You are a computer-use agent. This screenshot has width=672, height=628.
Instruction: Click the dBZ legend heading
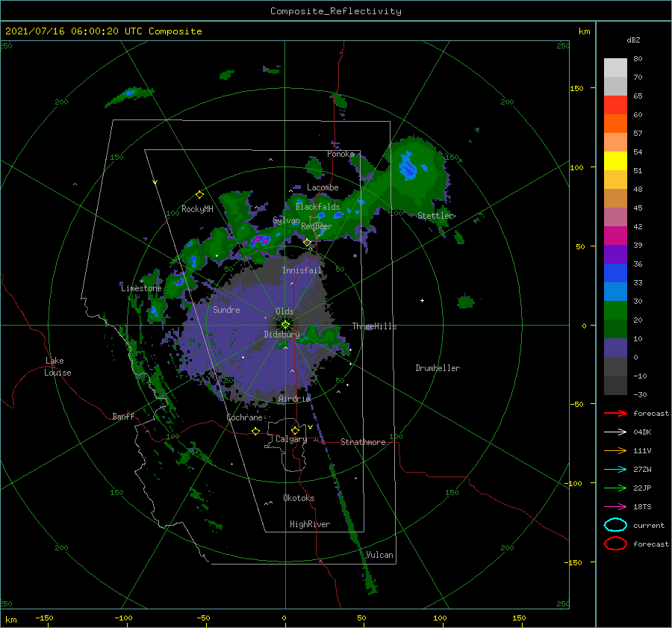point(633,40)
